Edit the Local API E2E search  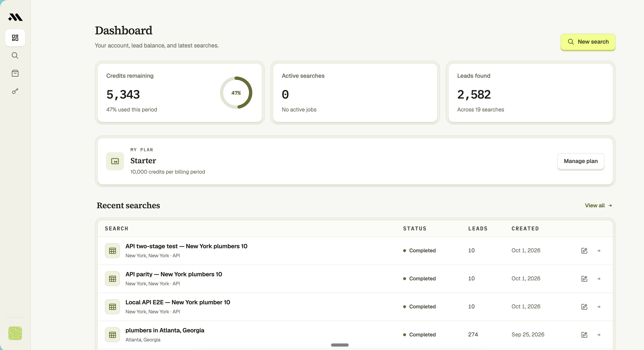pyautogui.click(x=584, y=307)
